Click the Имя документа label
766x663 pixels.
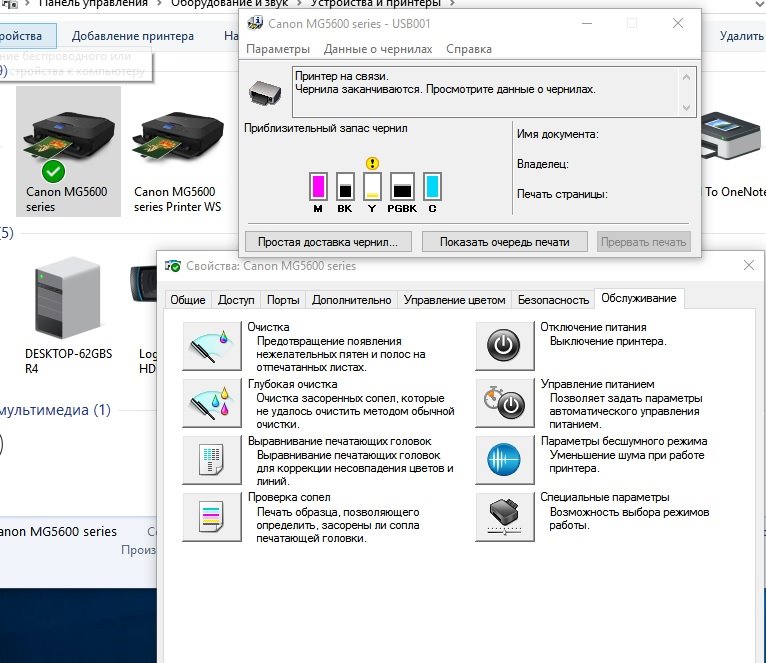(557, 134)
